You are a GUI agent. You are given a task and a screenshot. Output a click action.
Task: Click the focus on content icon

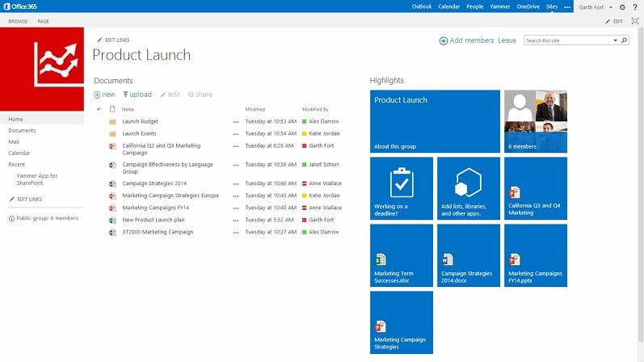[x=635, y=21]
